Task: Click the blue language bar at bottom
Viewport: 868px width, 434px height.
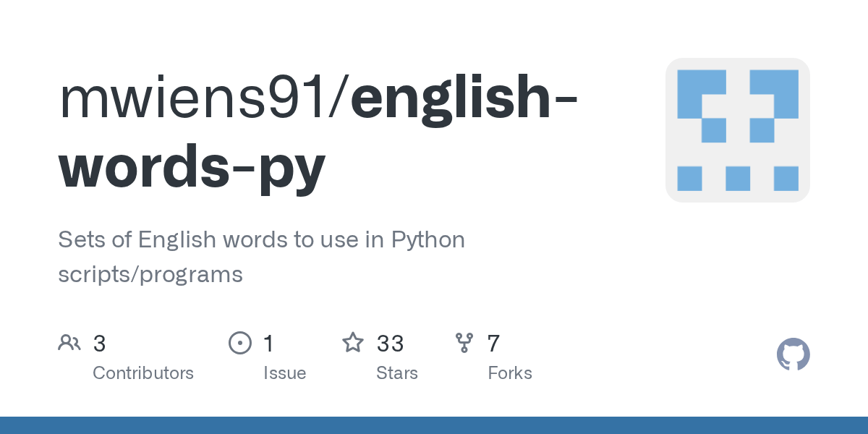Action: 434,425
